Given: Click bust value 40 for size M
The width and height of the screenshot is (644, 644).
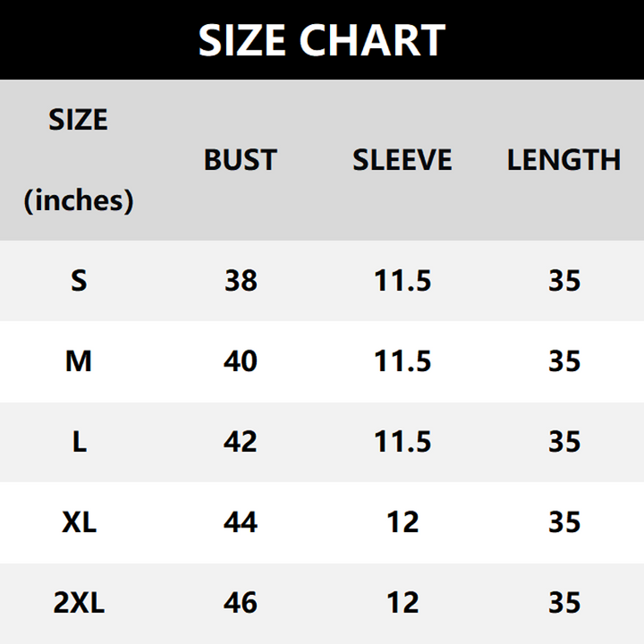Looking at the screenshot, I should click(x=241, y=361).
